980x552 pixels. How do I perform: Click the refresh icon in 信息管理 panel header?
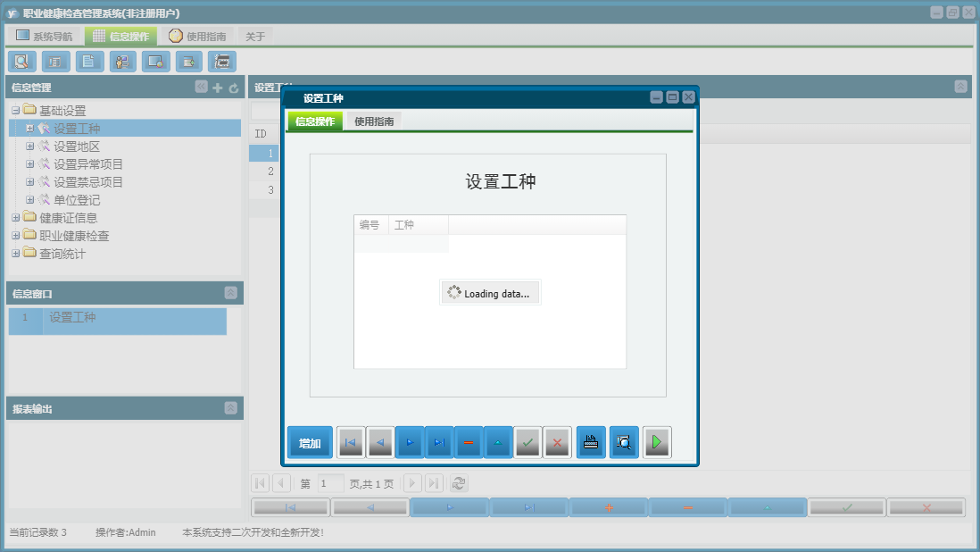[234, 88]
